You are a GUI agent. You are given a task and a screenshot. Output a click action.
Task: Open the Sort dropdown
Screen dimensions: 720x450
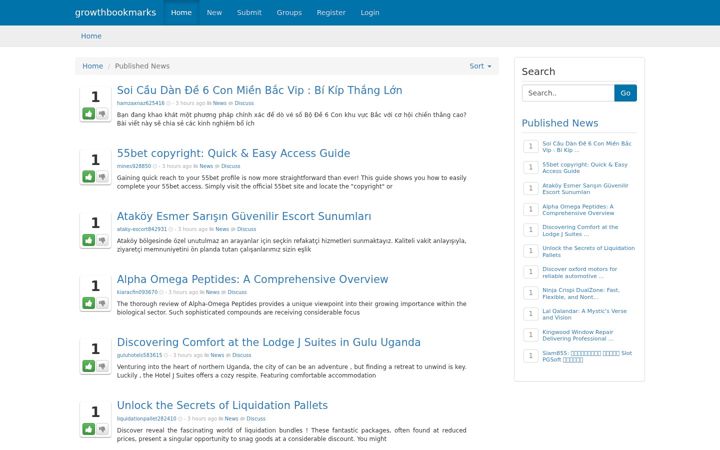tap(480, 66)
